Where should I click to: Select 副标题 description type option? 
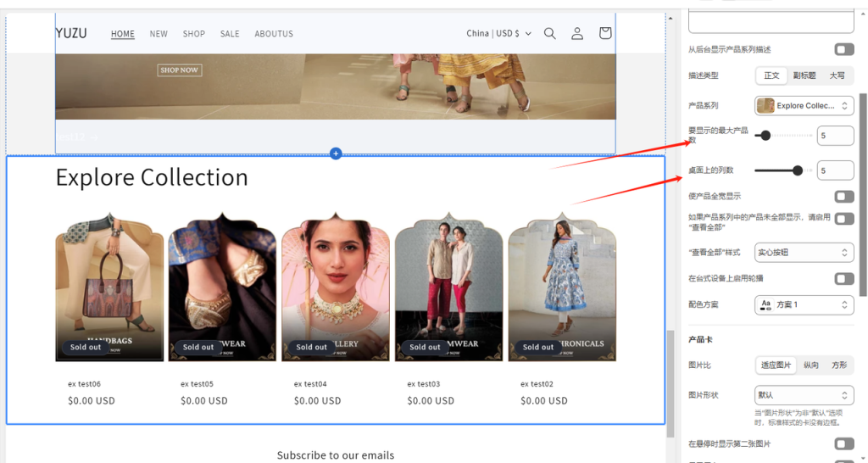tap(804, 75)
